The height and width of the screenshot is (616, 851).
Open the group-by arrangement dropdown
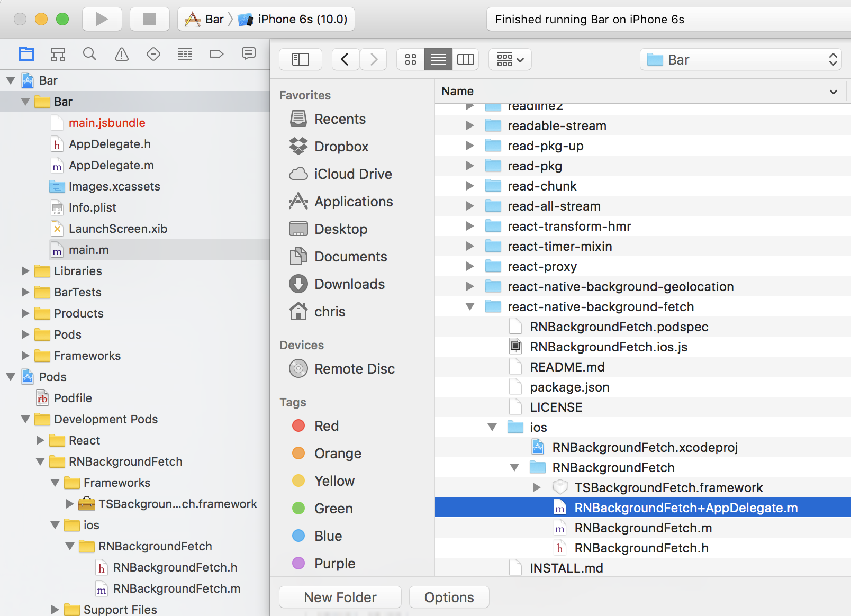click(510, 59)
